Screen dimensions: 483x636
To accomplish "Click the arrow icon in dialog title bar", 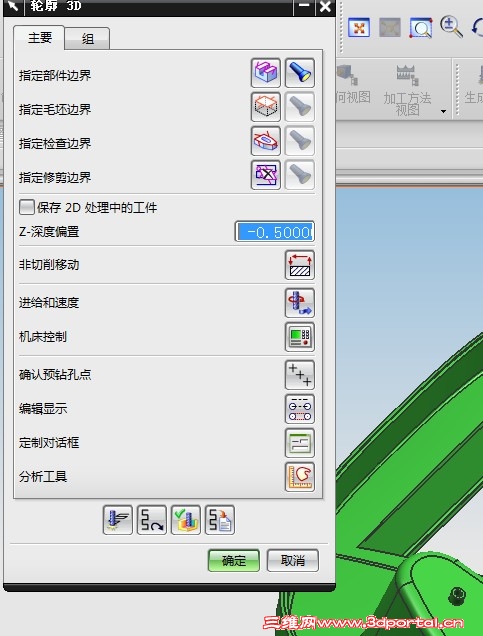I will [13, 6].
